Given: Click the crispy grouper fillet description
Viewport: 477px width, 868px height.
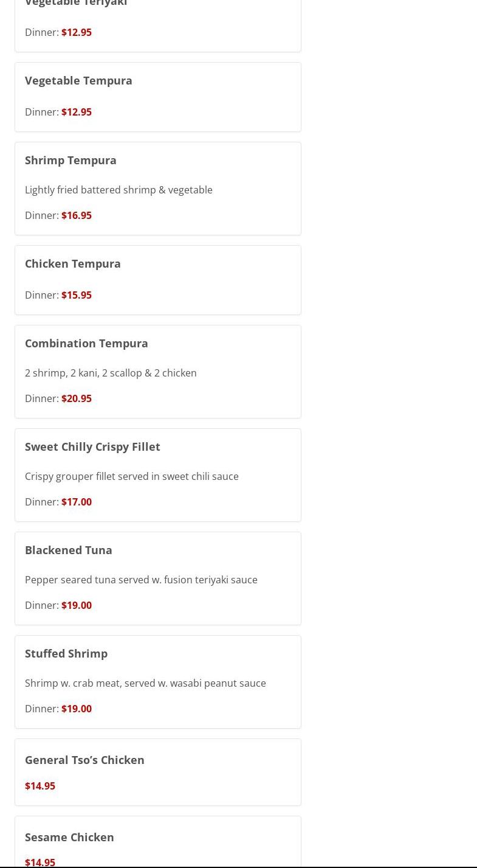Looking at the screenshot, I should pyautogui.click(x=131, y=476).
